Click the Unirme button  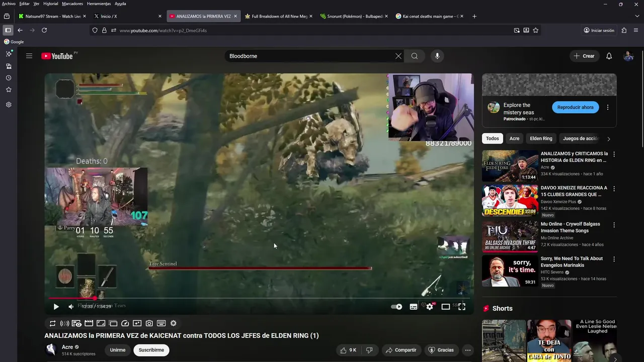click(x=118, y=350)
